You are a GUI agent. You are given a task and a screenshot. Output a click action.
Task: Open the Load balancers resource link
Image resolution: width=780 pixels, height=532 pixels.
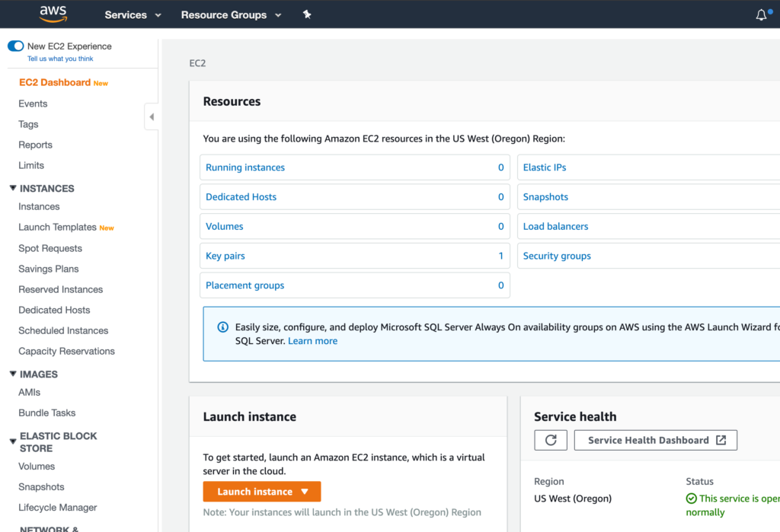click(x=555, y=226)
